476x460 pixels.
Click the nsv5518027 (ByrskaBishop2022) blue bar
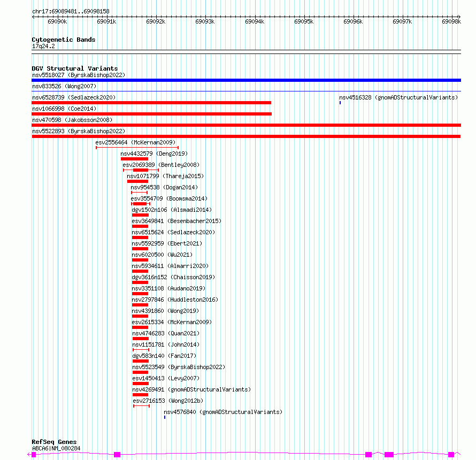coord(246,80)
